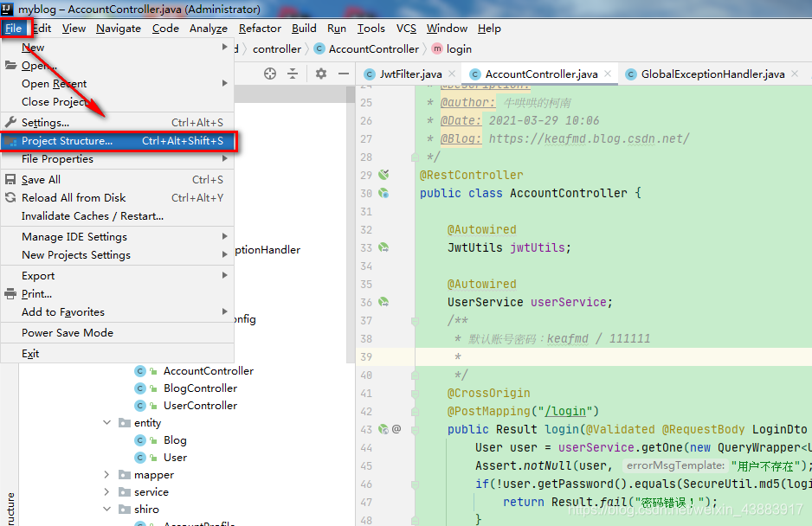Open the Analyze menu
The width and height of the screenshot is (812, 526).
pyautogui.click(x=208, y=29)
